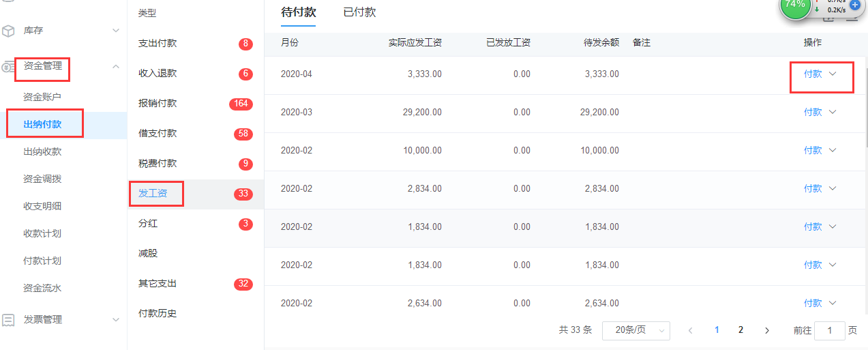The image size is (868, 350).
Task: Open 付款 dropdown arrow for 2020-04 row
Action: coord(832,74)
